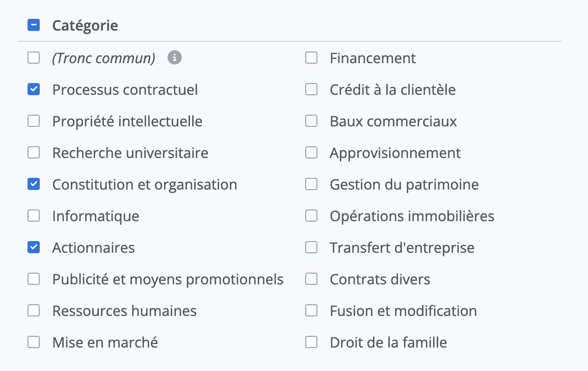The width and height of the screenshot is (588, 371).
Task: Tick the Opérations immobilières checkbox
Action: (x=311, y=216)
